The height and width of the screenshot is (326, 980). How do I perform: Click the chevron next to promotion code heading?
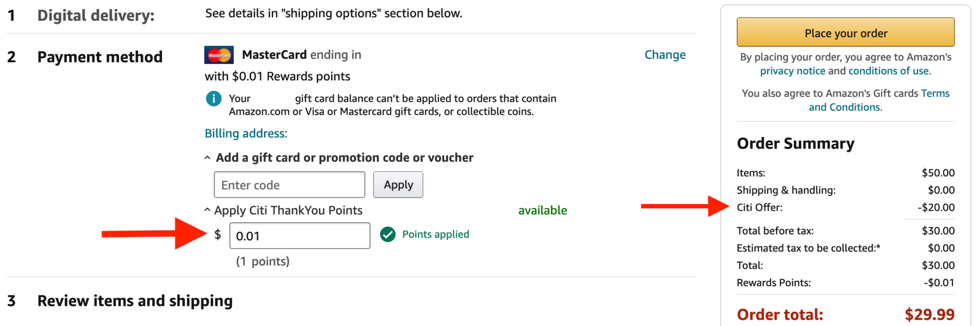pos(207,157)
